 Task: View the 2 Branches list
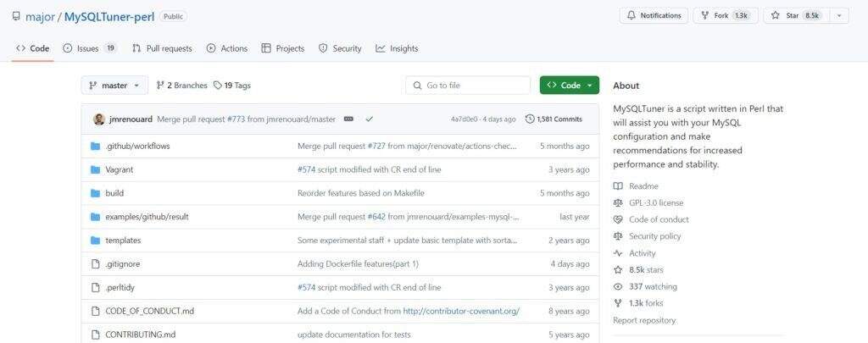point(181,86)
